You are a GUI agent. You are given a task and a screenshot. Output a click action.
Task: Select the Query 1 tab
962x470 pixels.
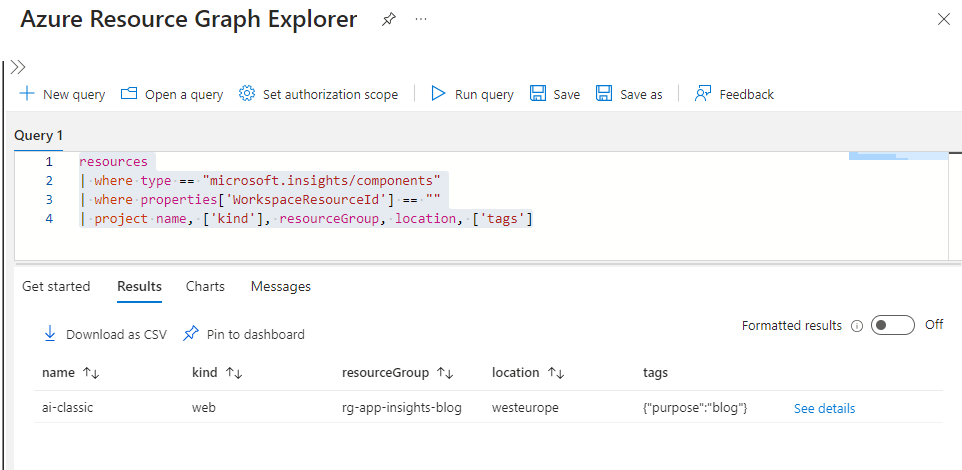pos(38,136)
